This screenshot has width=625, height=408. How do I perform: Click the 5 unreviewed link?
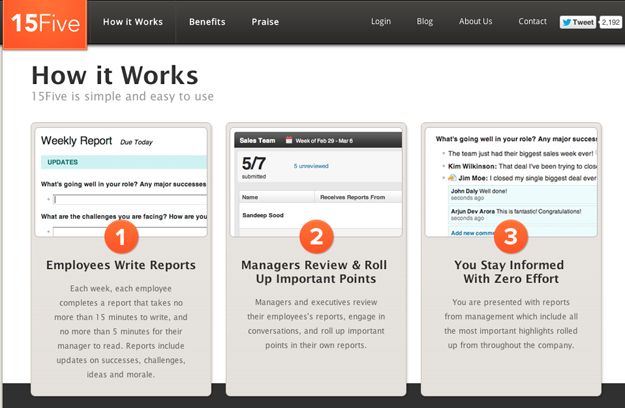pos(311,166)
